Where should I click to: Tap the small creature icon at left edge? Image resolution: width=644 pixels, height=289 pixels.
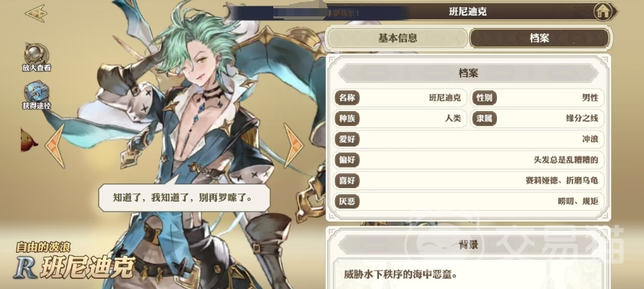coord(29,140)
